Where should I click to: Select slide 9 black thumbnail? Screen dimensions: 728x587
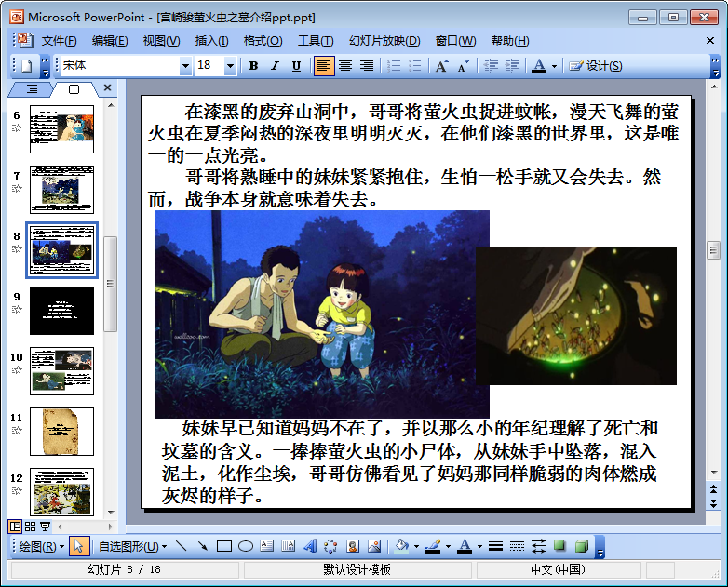(x=61, y=311)
